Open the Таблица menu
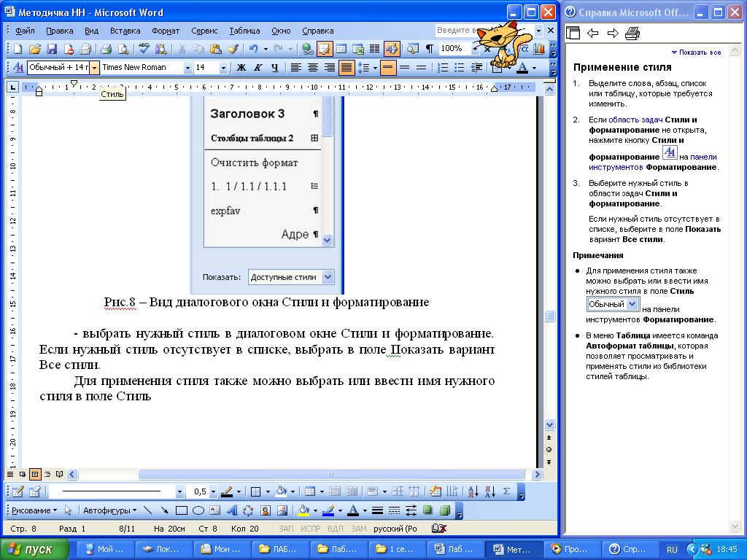Image resolution: width=747 pixels, height=560 pixels. click(244, 31)
